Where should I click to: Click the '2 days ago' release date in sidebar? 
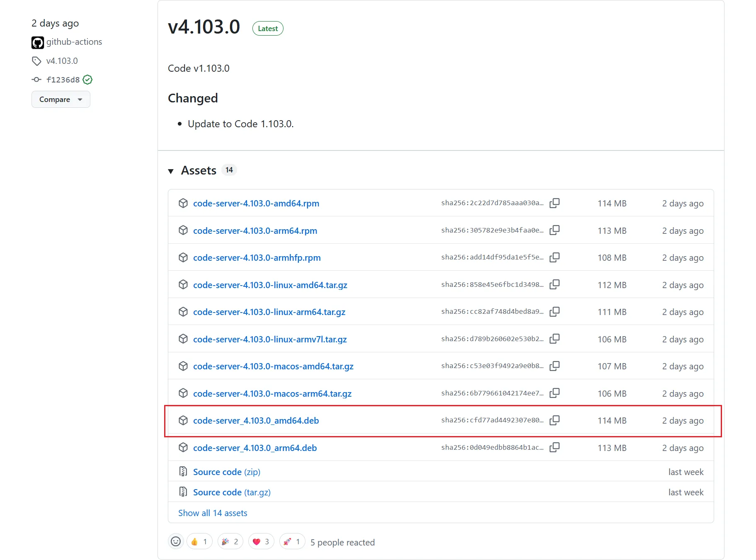pyautogui.click(x=55, y=23)
